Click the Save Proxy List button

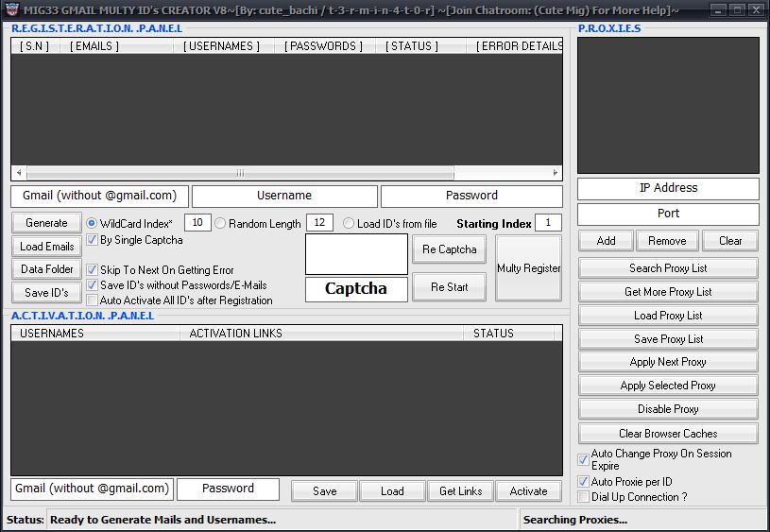pos(668,339)
